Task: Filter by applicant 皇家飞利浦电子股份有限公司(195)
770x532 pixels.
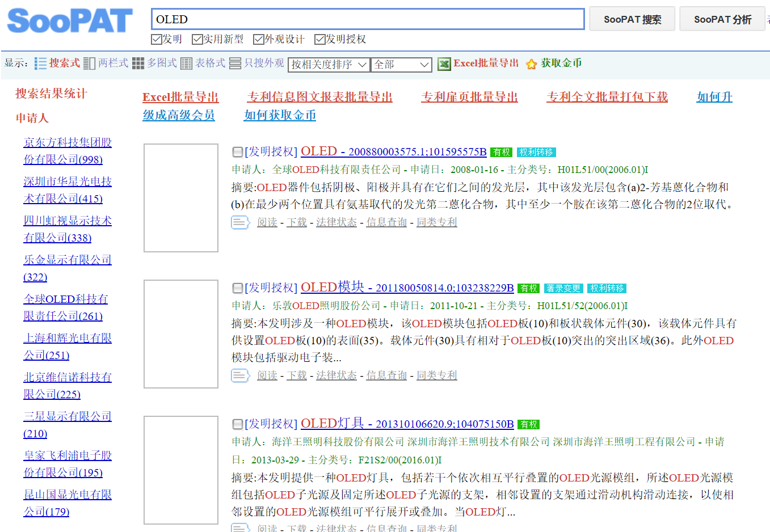Action: click(68, 464)
